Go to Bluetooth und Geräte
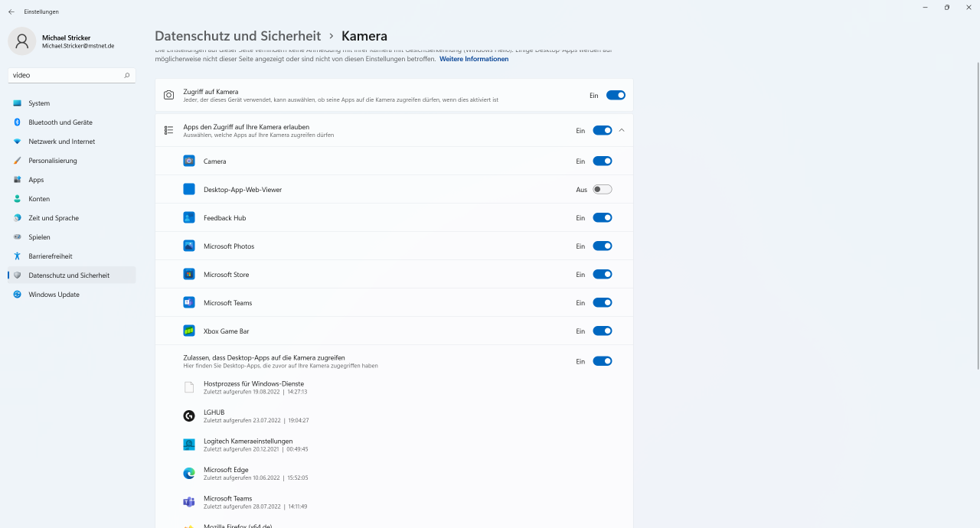The image size is (980, 528). (72, 122)
